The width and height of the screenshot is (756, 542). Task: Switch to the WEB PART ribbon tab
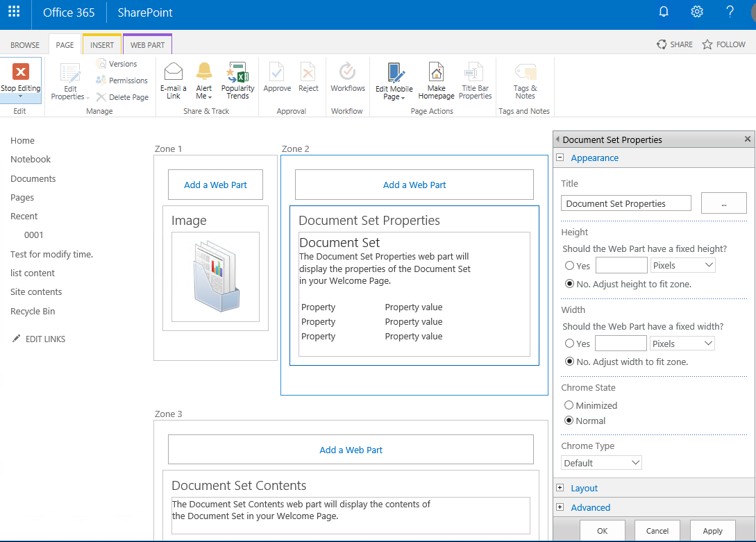[148, 45]
